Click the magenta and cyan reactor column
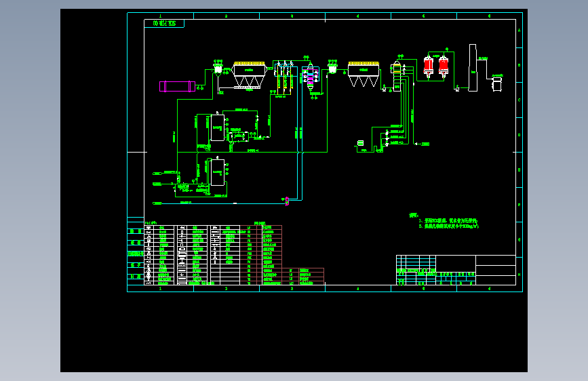This screenshot has height=381, width=588. 310,77
